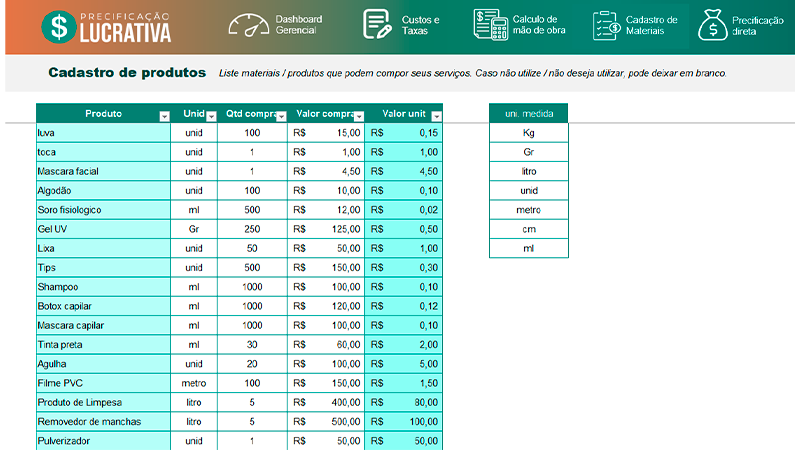Open the Unid column filter dropdown
Screen dimensions: 800x450
point(211,117)
